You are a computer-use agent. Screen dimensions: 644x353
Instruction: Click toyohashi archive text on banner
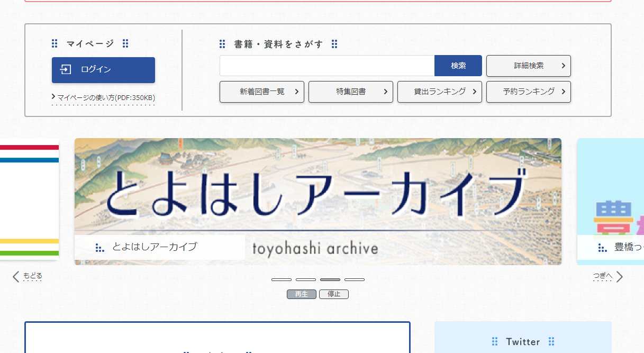point(315,249)
